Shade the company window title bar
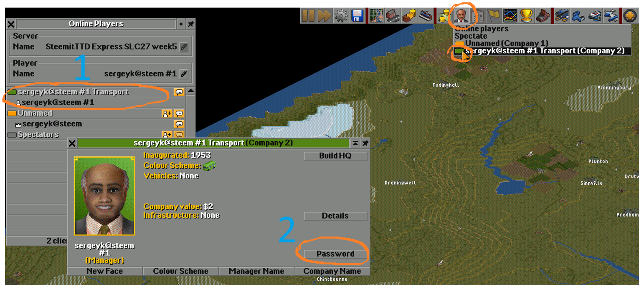This screenshot has width=644, height=289. [355, 143]
